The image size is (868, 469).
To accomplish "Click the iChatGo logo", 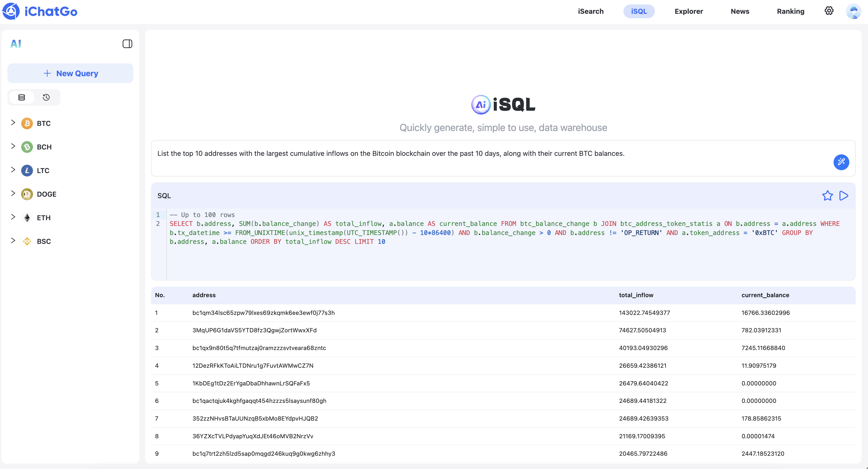I will tap(40, 11).
